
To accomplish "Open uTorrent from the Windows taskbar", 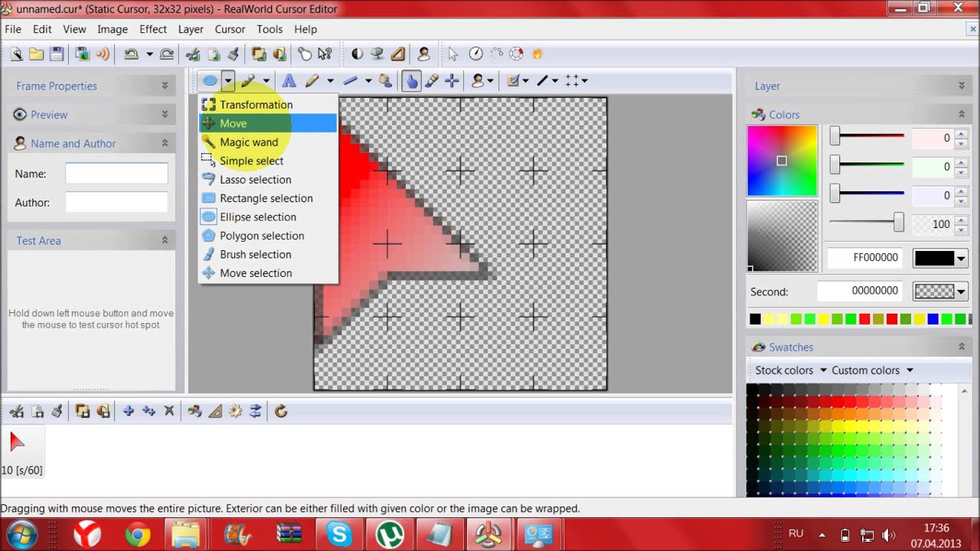I will coord(389,534).
